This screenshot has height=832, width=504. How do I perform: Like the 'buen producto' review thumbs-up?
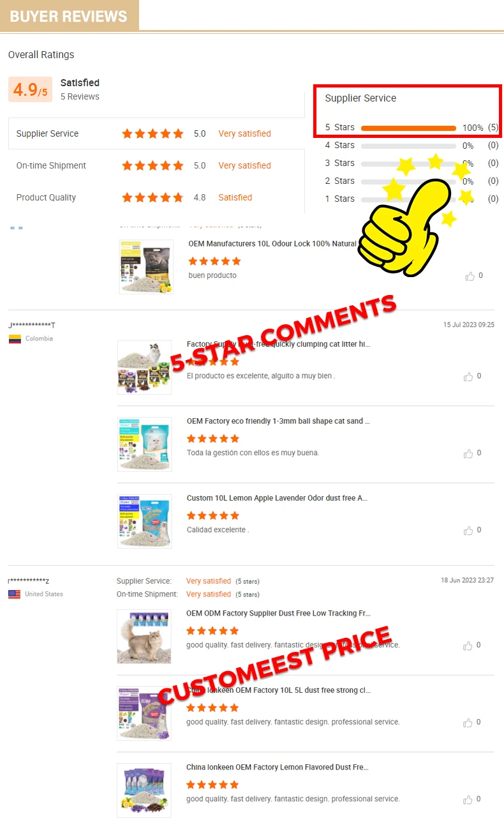point(470,276)
